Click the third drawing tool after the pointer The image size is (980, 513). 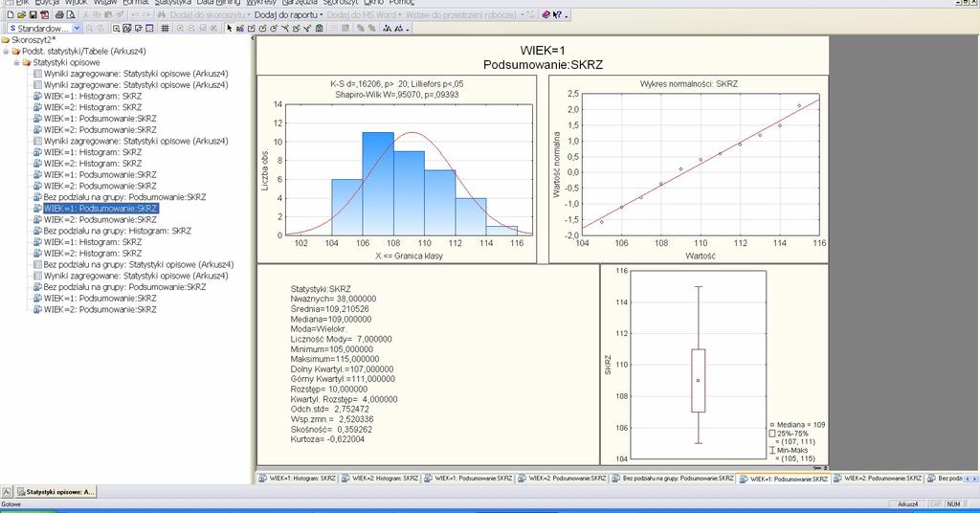(262, 28)
